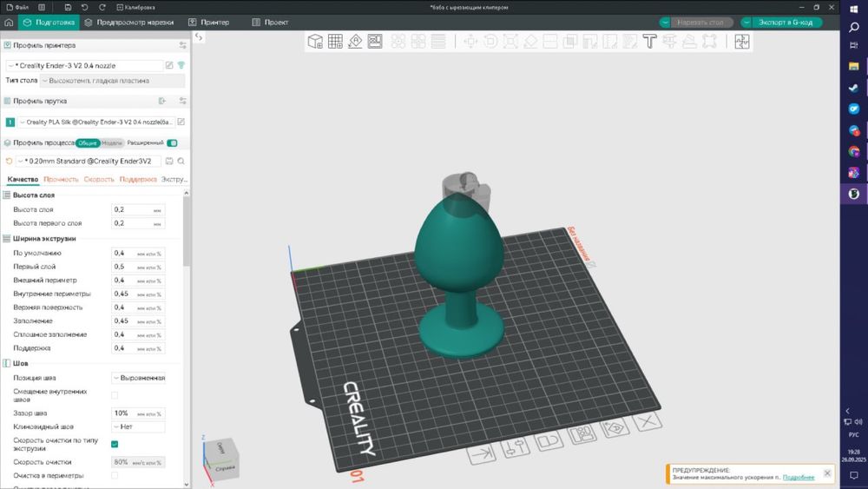This screenshot has width=868, height=489.
Task: Open printer profile settings sliders icon
Action: [182, 45]
